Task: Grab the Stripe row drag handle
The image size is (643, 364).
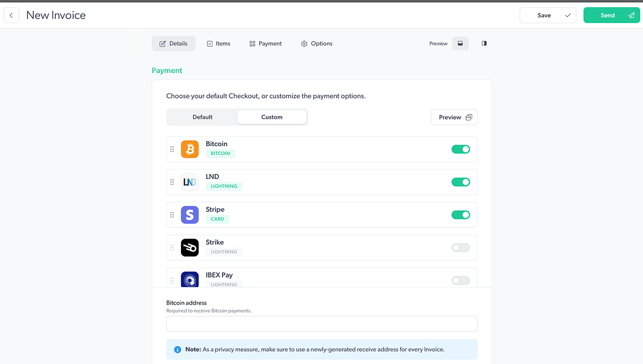Action: click(172, 215)
